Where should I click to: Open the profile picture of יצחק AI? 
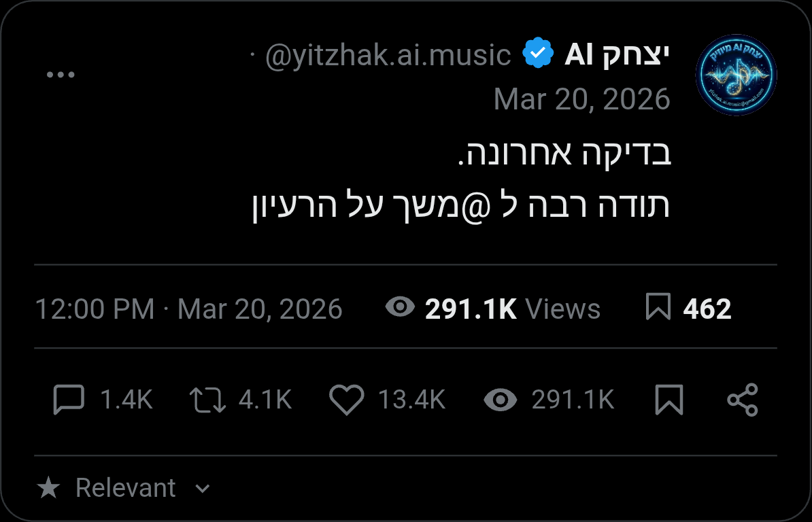point(737,75)
